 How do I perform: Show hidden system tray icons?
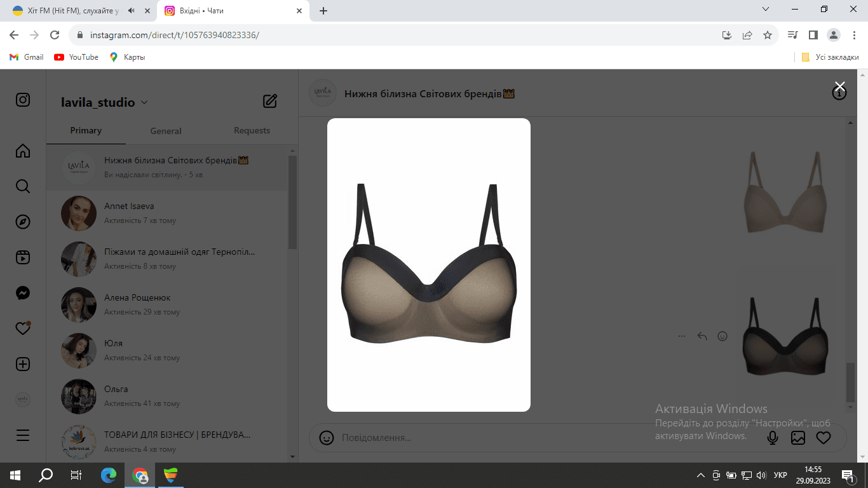point(701,475)
